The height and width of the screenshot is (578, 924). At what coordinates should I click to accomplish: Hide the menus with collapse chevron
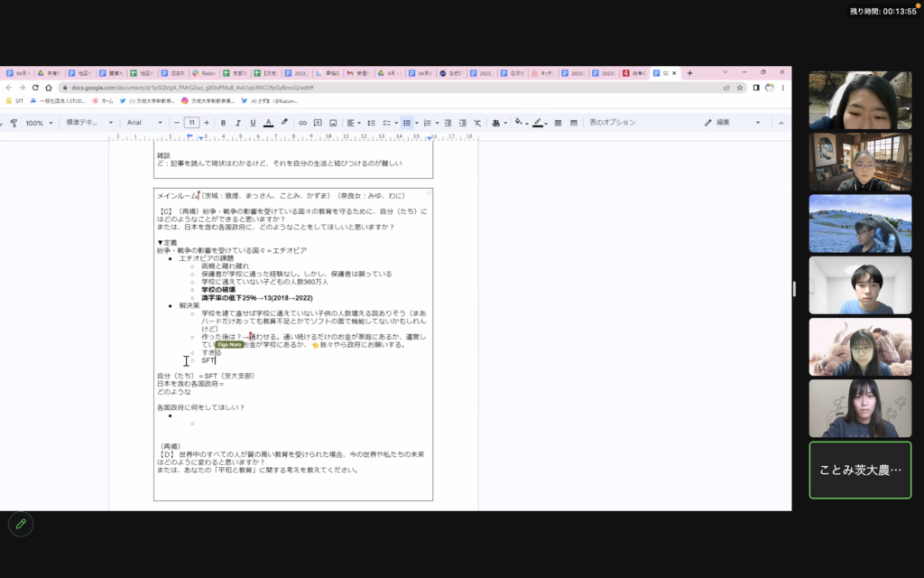[779, 123]
